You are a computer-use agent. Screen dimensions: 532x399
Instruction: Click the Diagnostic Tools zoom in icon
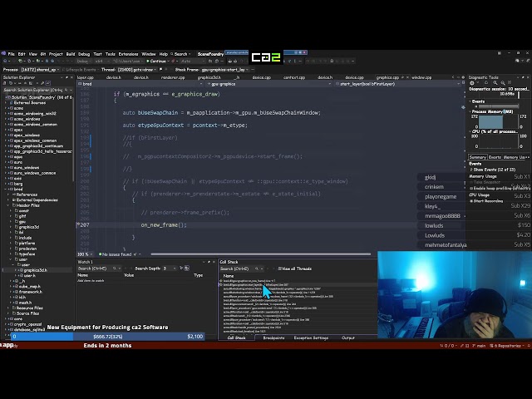coord(495,83)
